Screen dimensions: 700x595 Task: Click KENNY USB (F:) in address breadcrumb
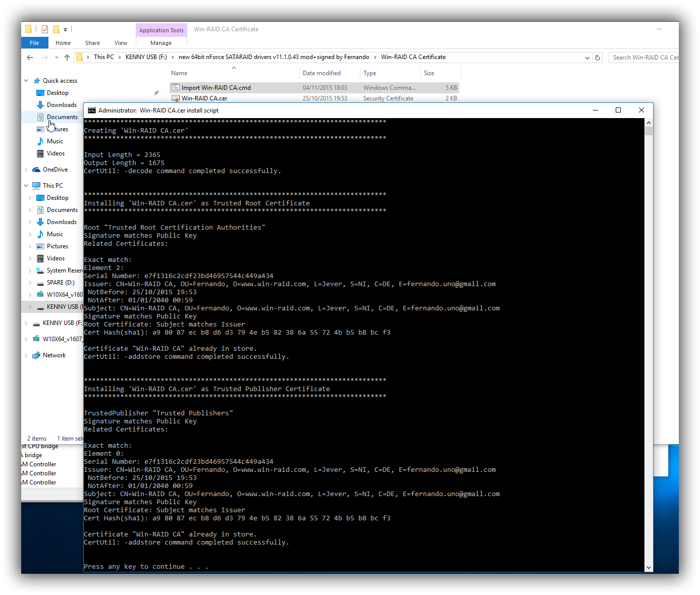tap(146, 57)
